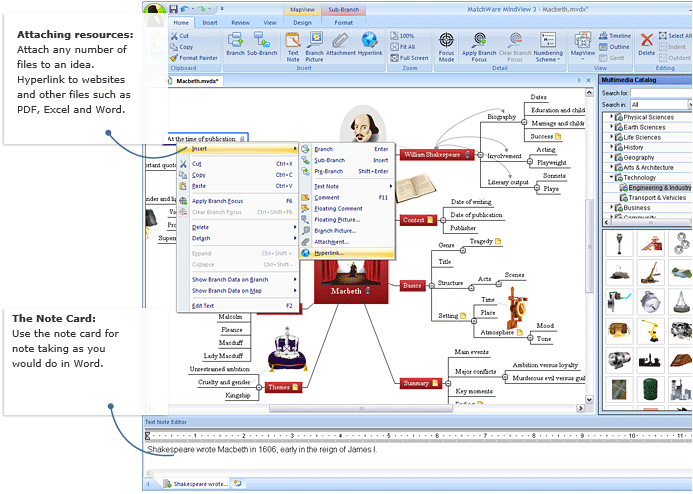Choose Branch Picture... in the submenu
This screenshot has width=693, height=494.
347,231
